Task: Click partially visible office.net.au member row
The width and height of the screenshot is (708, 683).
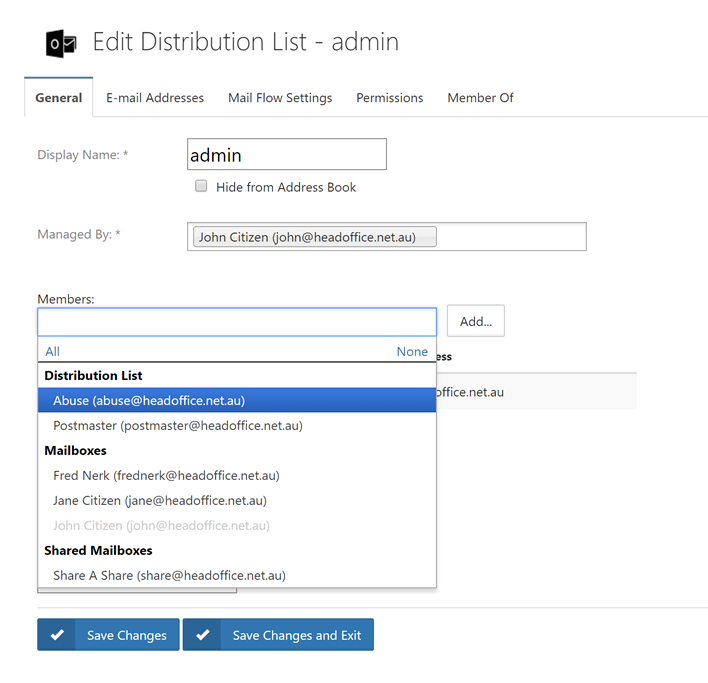Action: point(536,392)
